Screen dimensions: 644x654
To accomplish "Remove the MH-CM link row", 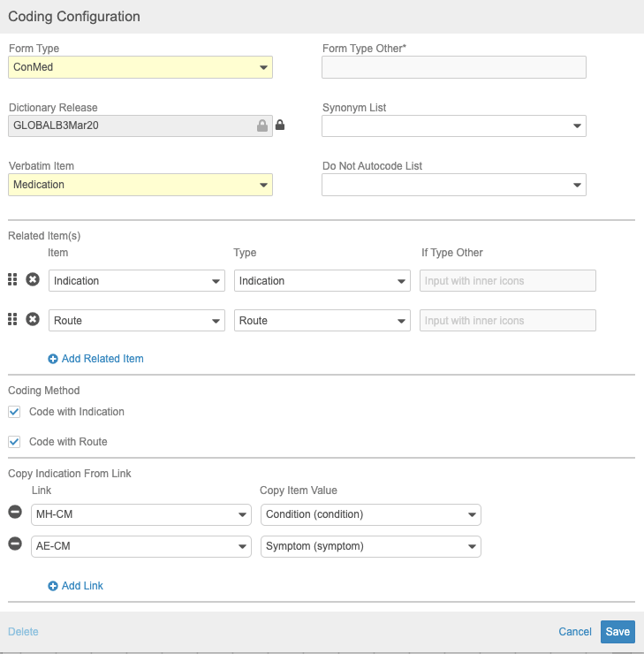I will pyautogui.click(x=15, y=513).
